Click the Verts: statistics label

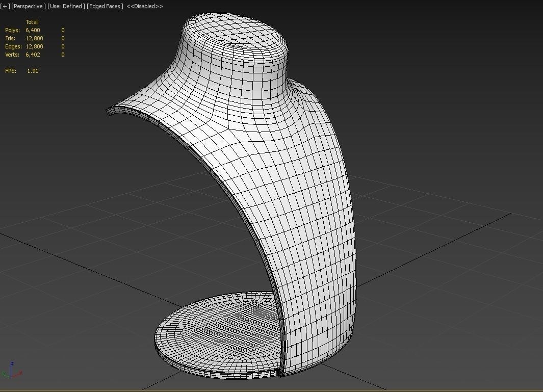[x=12, y=55]
